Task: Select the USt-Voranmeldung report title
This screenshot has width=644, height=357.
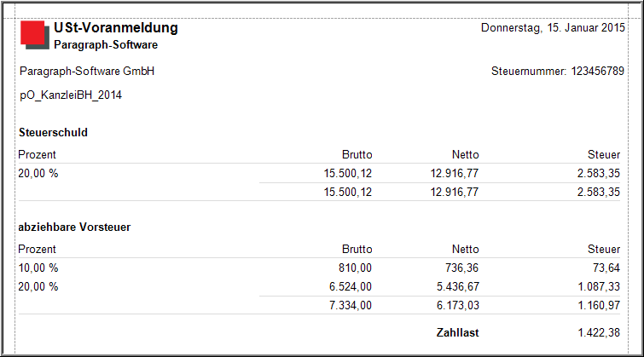Action: click(x=116, y=27)
